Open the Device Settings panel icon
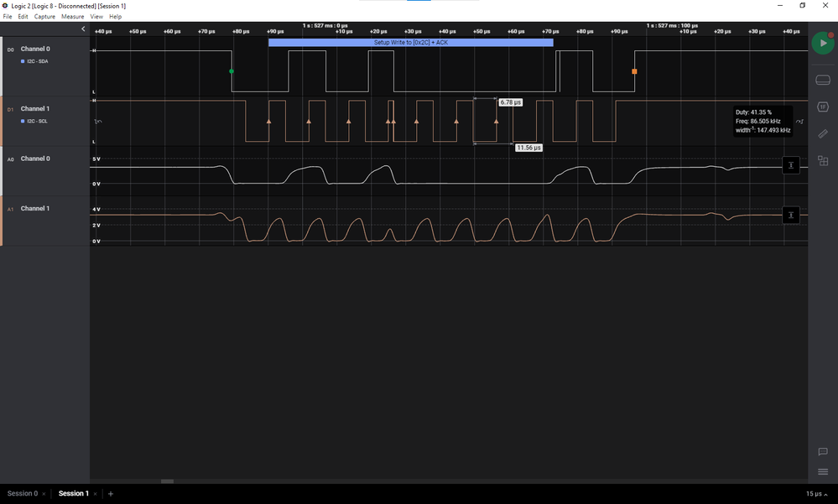Image resolution: width=838 pixels, height=504 pixels. [x=823, y=81]
